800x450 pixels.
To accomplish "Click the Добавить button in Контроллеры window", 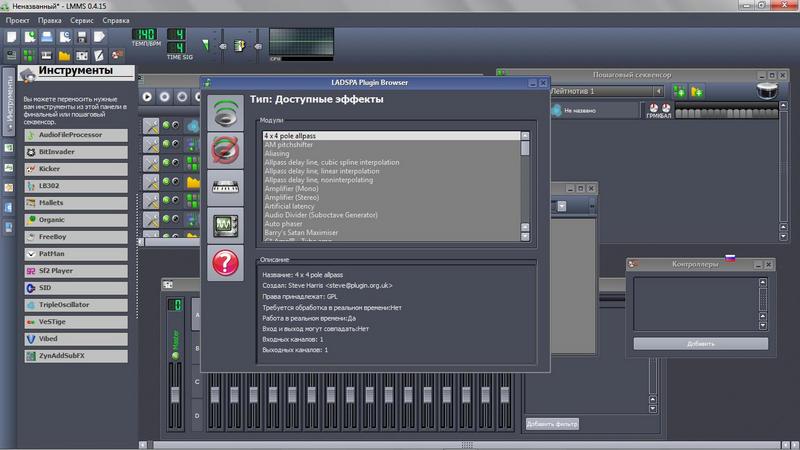I will 701,344.
